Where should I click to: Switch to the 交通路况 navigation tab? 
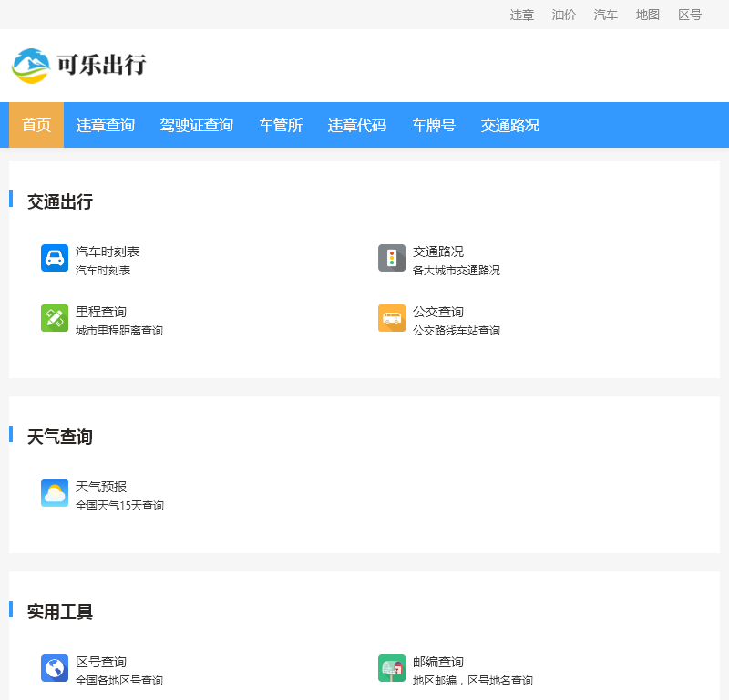pyautogui.click(x=508, y=125)
